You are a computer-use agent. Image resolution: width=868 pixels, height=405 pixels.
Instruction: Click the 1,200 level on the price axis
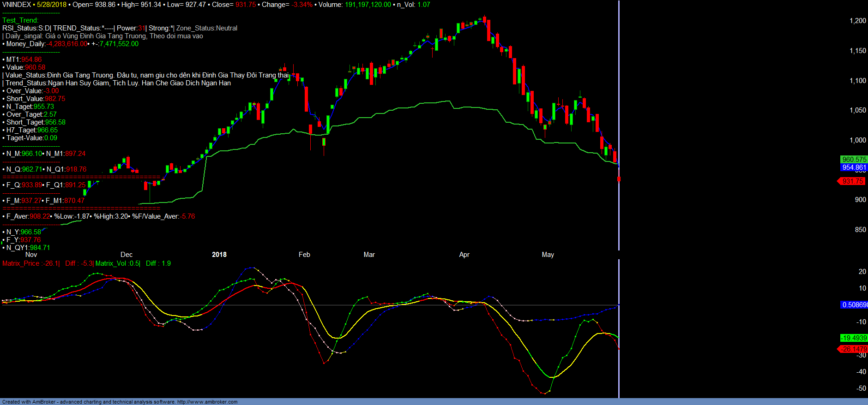coord(857,21)
